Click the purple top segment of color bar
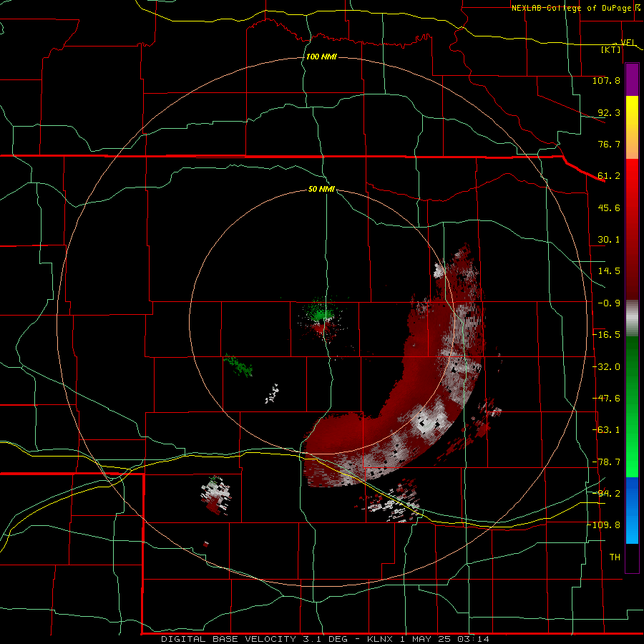This screenshot has height=644, width=644. 632,79
